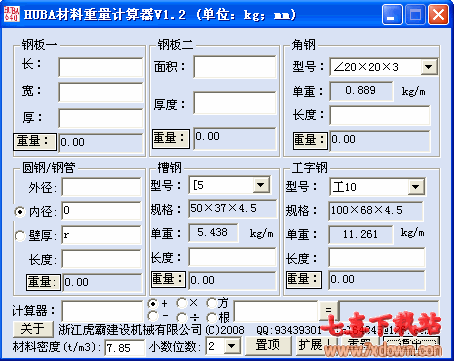Click the Always on top (置顶) button
This screenshot has height=361, width=454.
(268, 345)
